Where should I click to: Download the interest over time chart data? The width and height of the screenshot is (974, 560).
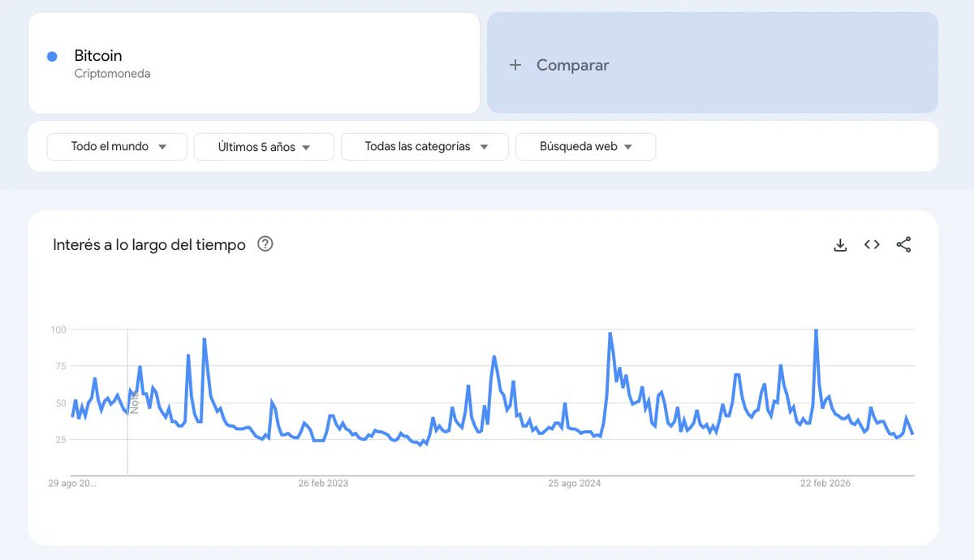click(x=840, y=245)
